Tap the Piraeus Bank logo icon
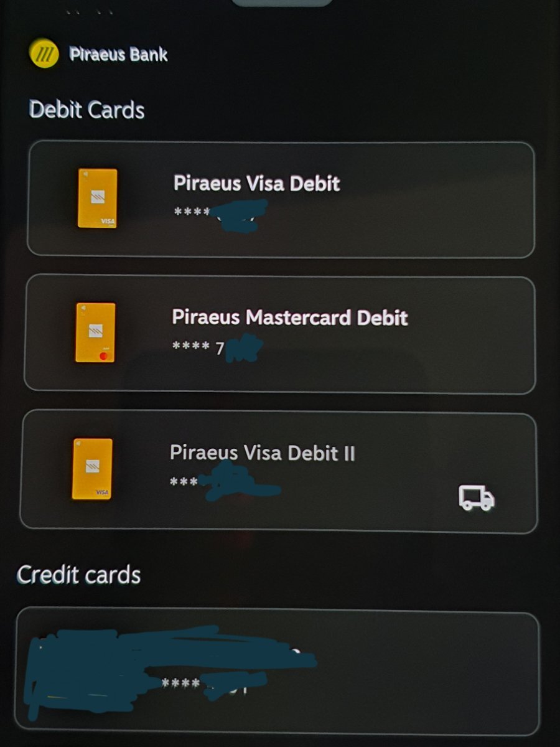 pos(44,54)
